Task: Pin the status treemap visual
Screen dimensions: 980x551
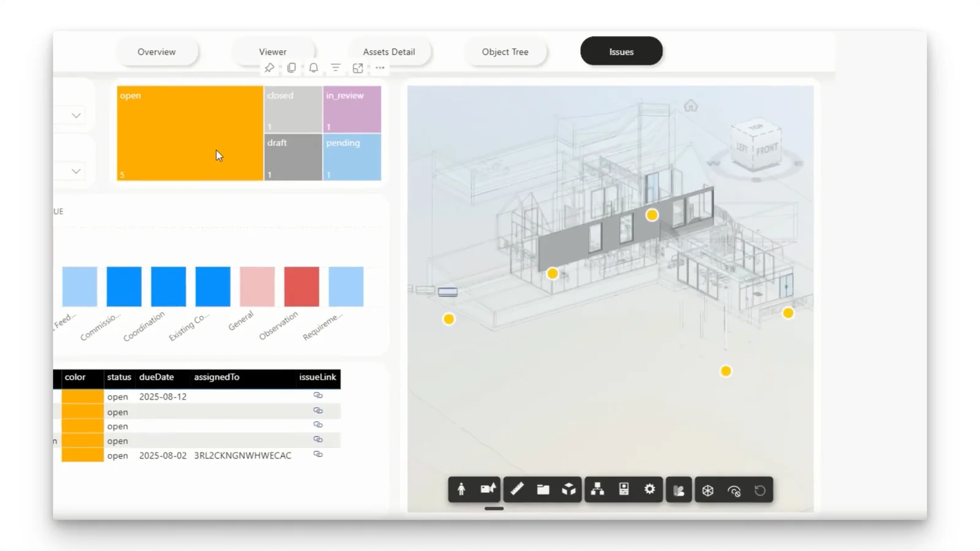Action: click(269, 68)
